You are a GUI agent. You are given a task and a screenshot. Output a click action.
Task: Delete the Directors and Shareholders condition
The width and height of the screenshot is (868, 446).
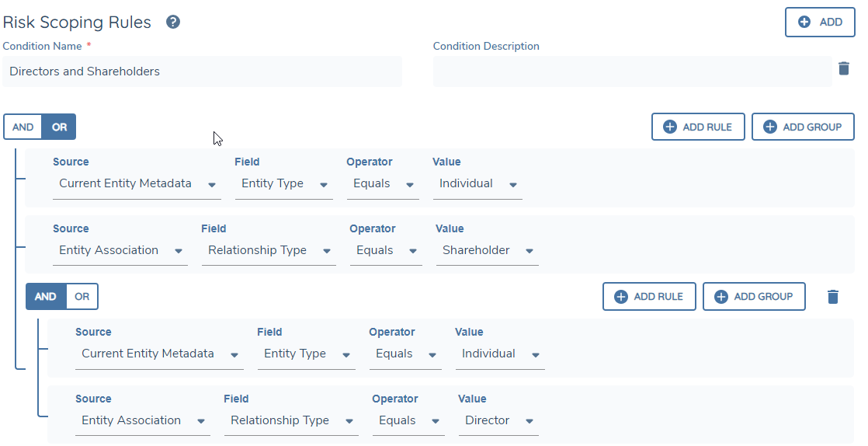click(x=844, y=68)
